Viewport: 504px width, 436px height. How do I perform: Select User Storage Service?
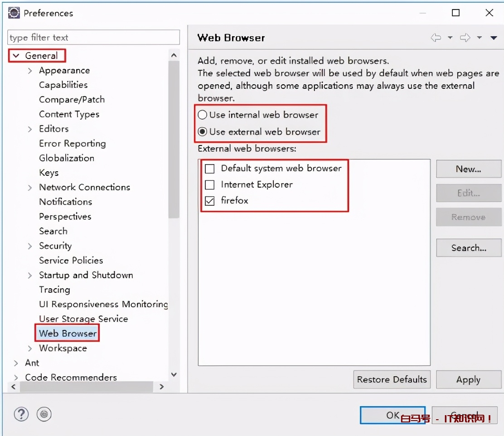click(83, 319)
